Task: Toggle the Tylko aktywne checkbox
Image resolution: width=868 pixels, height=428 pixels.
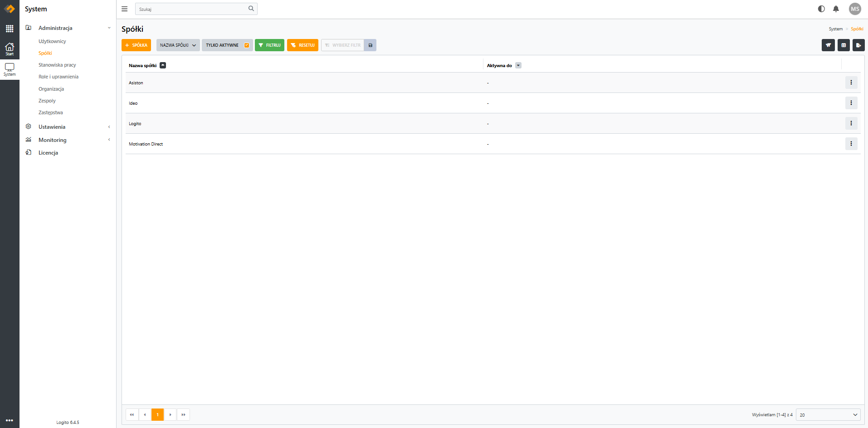Action: (247, 45)
